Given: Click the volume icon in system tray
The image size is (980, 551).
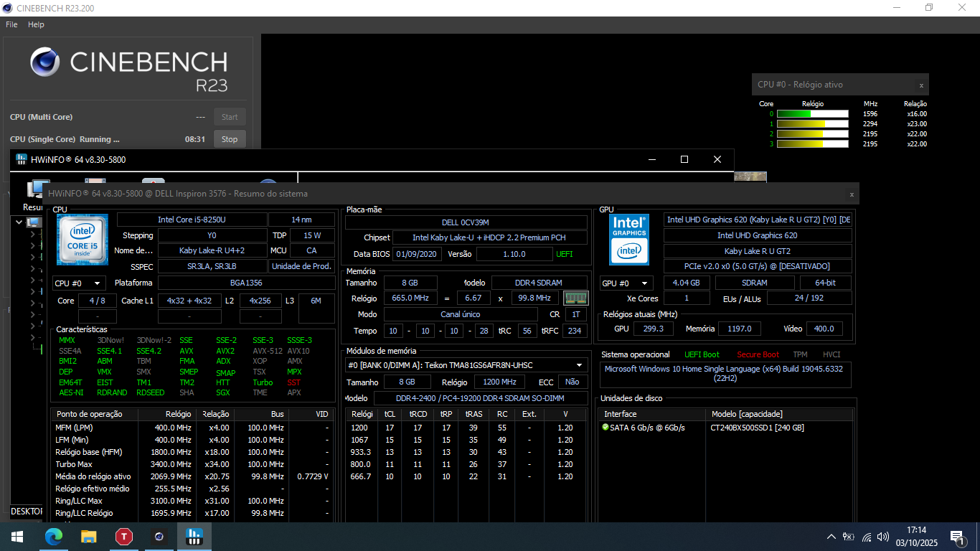Looking at the screenshot, I should click(x=883, y=537).
